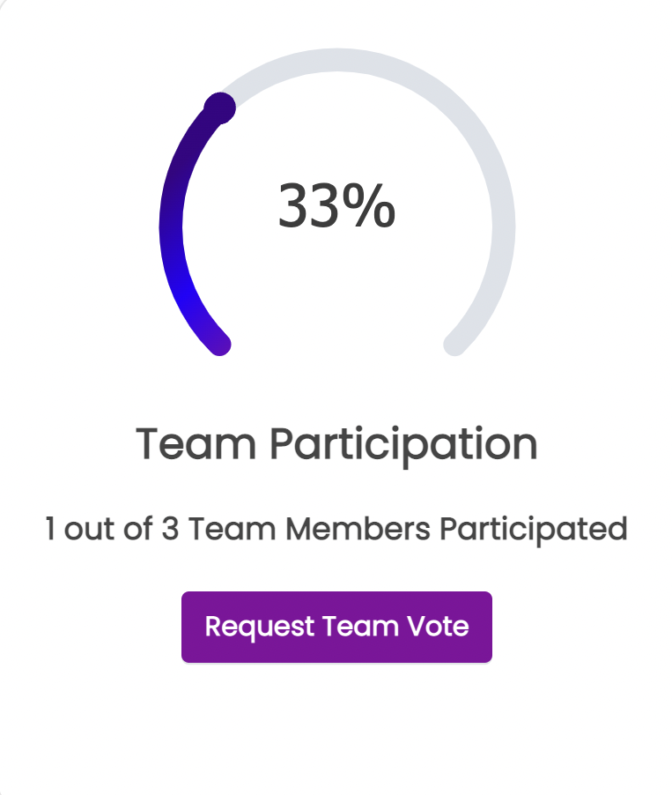The width and height of the screenshot is (672, 795).
Task: Click the dark knob on the gauge arc
Action: (219, 108)
